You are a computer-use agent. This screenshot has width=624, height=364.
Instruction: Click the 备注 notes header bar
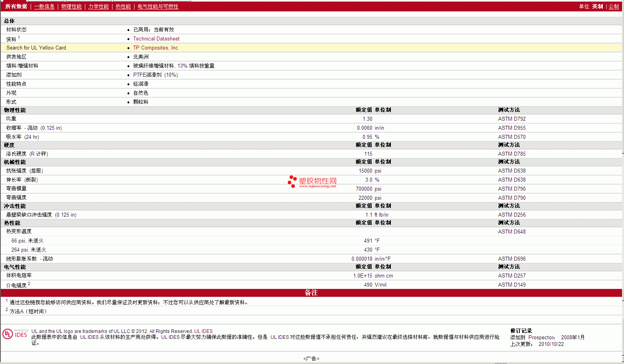click(311, 293)
